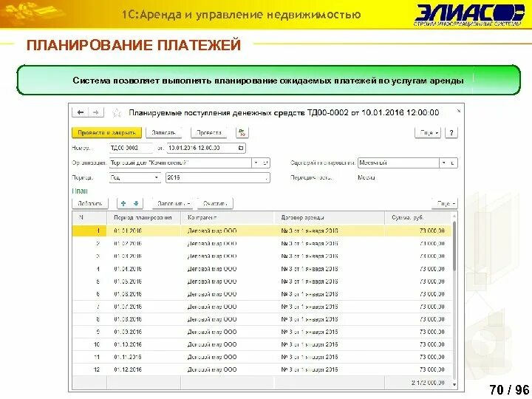Add document to favorites with star icon

117,112
